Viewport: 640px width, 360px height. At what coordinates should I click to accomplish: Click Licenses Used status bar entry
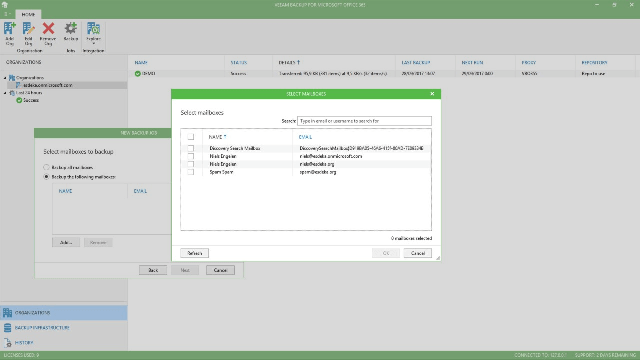(21, 356)
